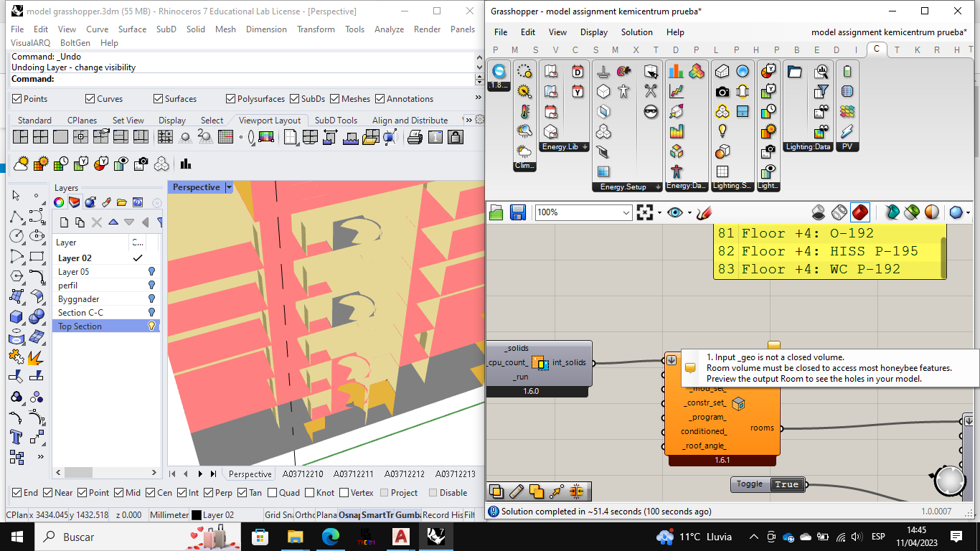Select the Text object tool in Rhino sidebar
This screenshot has height=551, width=980.
click(x=17, y=437)
